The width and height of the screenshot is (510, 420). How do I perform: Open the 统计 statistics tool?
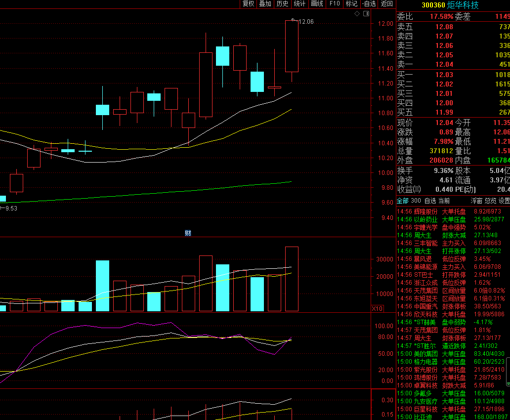[x=299, y=3]
